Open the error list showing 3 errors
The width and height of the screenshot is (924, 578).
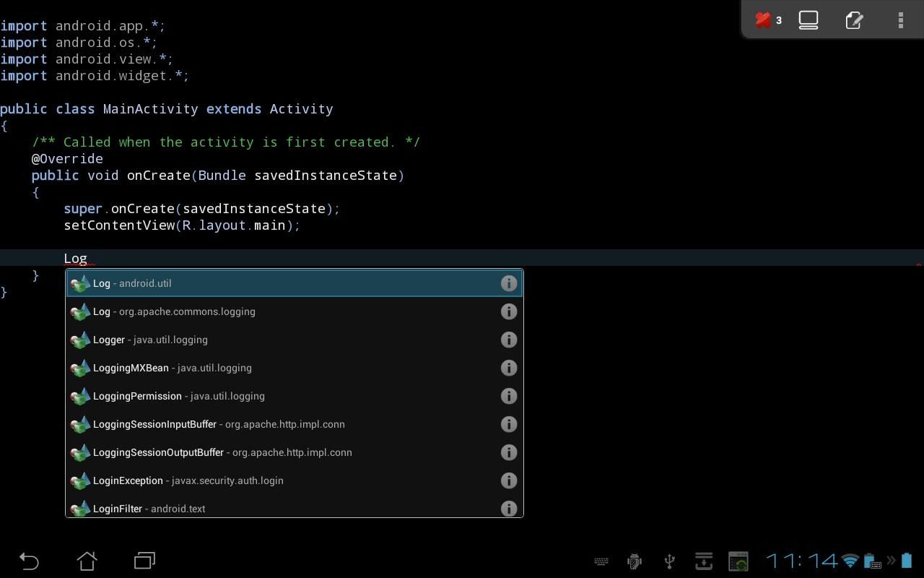[x=767, y=20]
